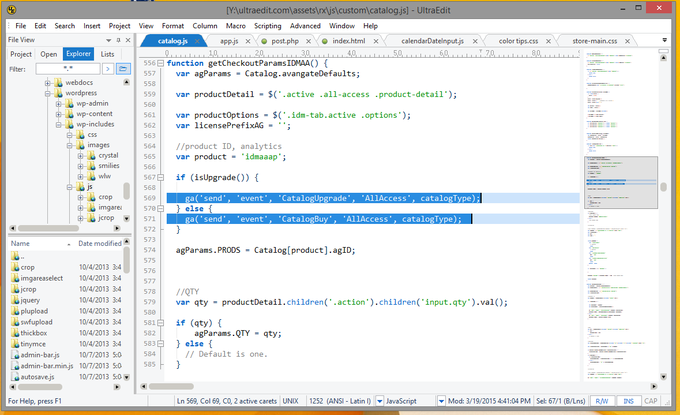Switch to the Project tab in File View
680x415 pixels.
tap(21, 54)
